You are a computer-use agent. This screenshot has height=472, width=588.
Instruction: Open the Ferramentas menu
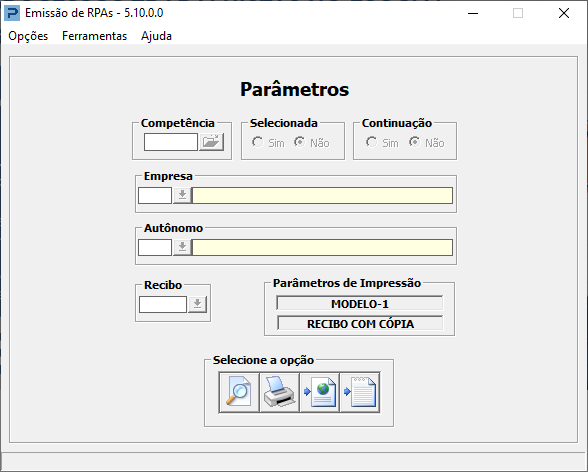coord(94,36)
